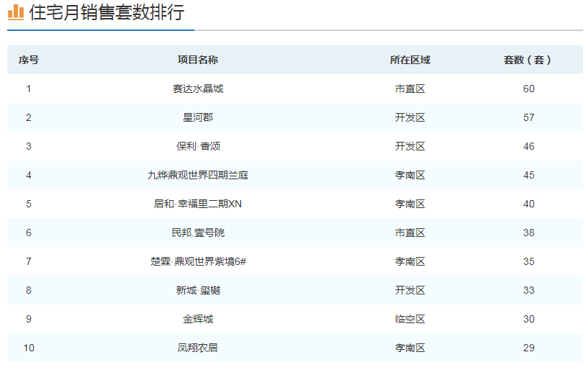Click the 项目名称 column header
Image resolution: width=588 pixels, height=370 pixels.
[x=198, y=60]
